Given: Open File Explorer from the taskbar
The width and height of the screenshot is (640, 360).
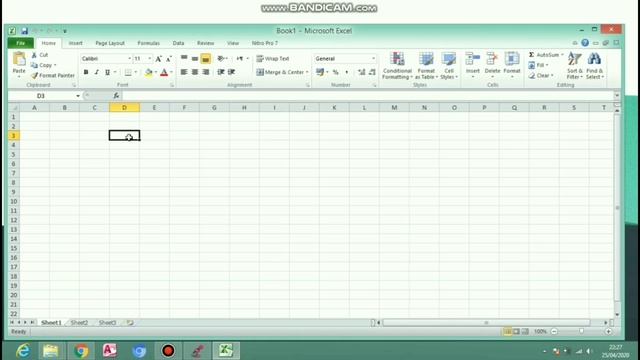Looking at the screenshot, I should (51, 351).
